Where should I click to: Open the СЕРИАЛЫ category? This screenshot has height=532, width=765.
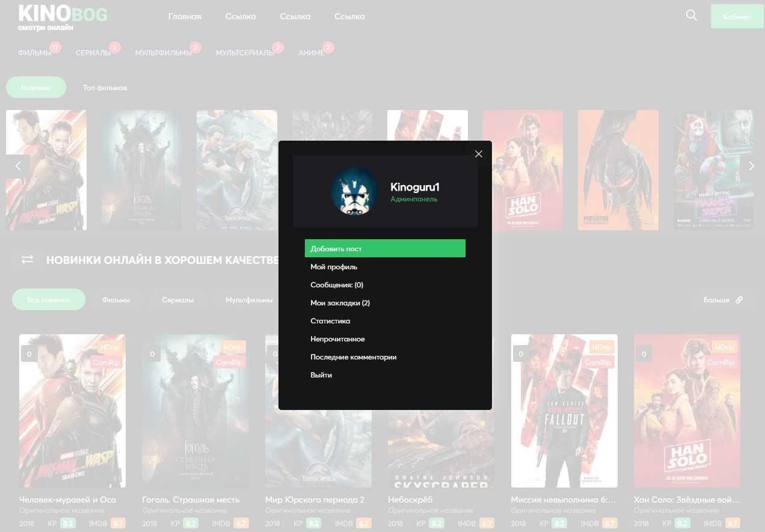click(93, 53)
